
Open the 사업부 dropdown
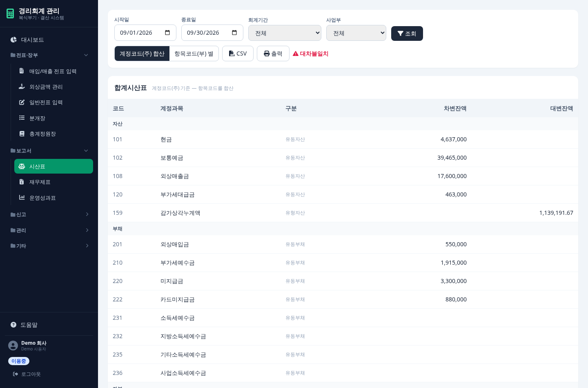pyautogui.click(x=356, y=33)
